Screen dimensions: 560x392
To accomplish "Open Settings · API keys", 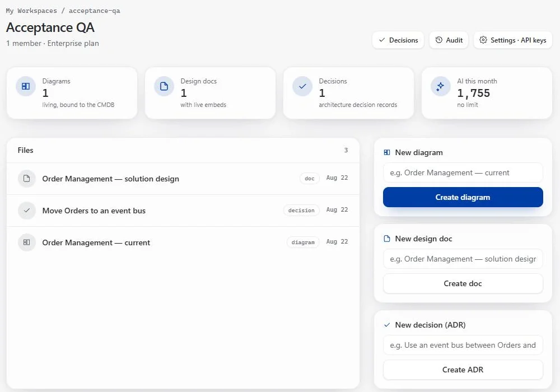I will click(513, 40).
